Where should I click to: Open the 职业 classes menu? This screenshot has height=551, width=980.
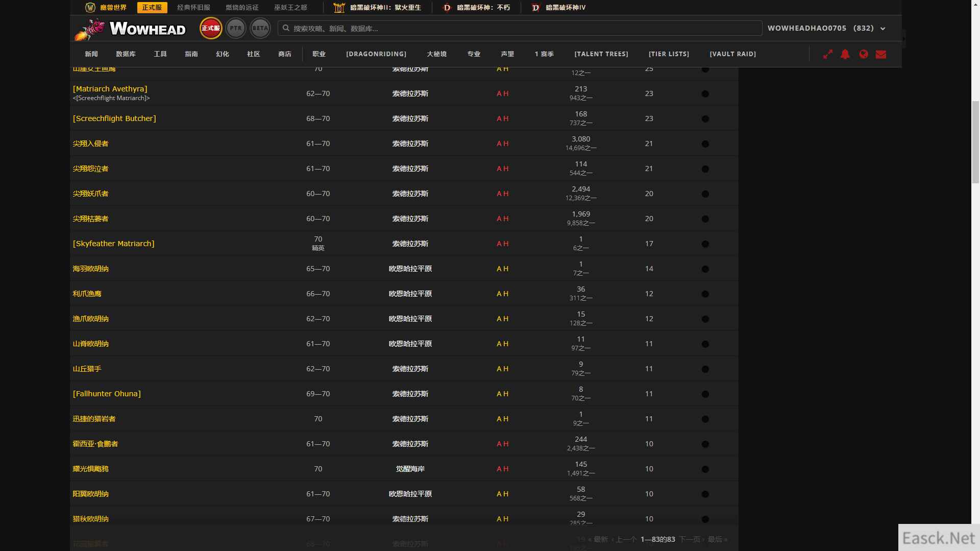tap(319, 54)
